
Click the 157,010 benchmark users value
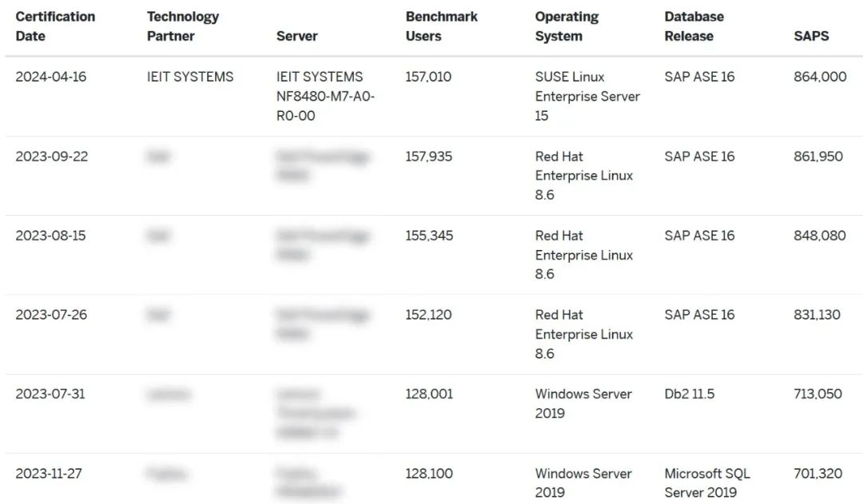pos(428,77)
